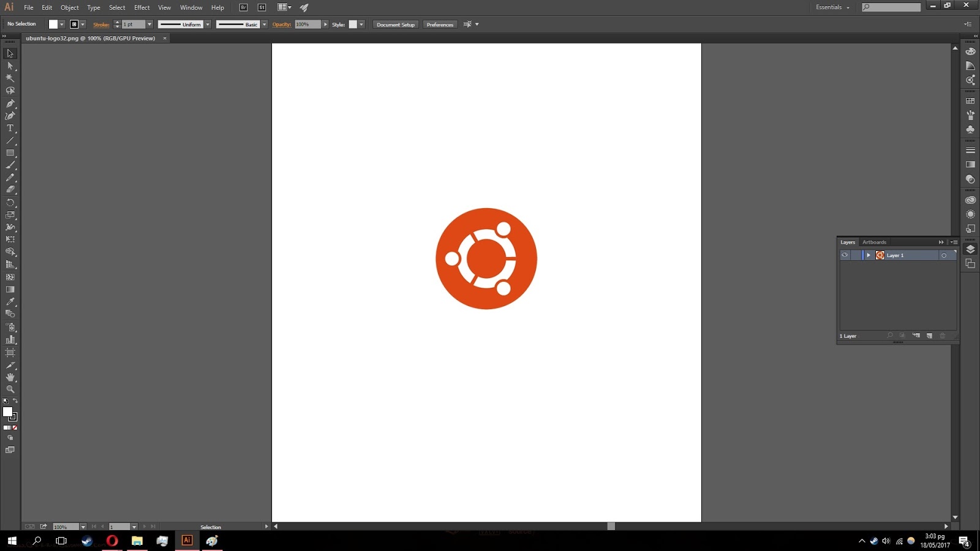Screen dimensions: 980x551
Task: Open the Opacity panel link
Action: pyautogui.click(x=282, y=24)
